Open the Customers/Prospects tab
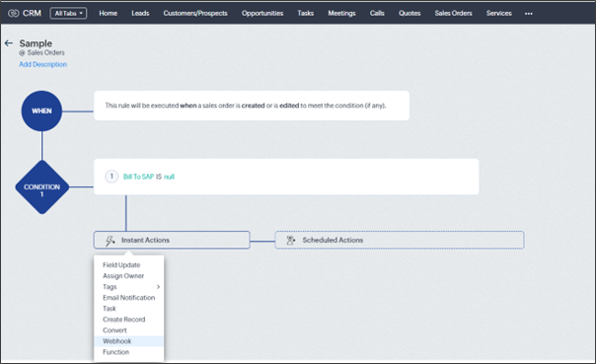Screen dimensions: 596x364 195,13
